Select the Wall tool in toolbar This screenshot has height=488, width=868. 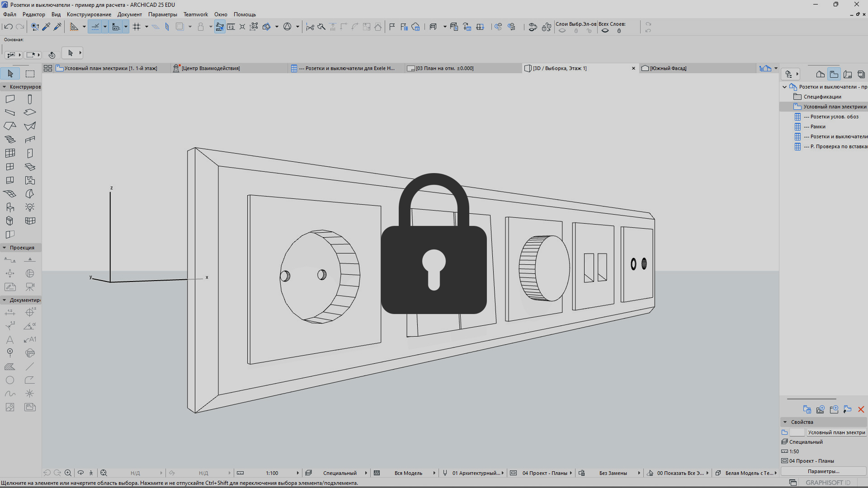tap(10, 99)
